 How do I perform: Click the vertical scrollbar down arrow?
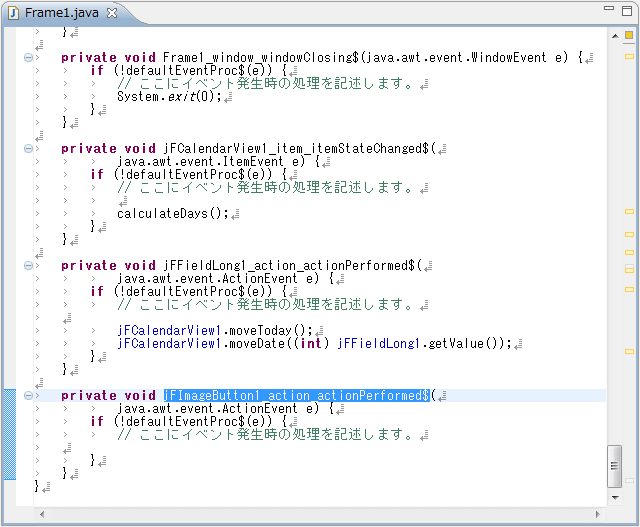pos(615,497)
